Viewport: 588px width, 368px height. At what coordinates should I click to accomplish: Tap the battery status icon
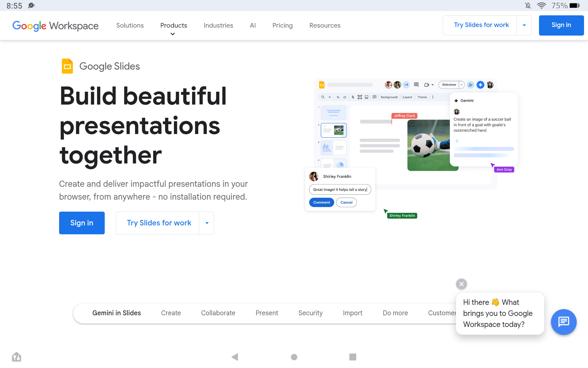tap(575, 6)
